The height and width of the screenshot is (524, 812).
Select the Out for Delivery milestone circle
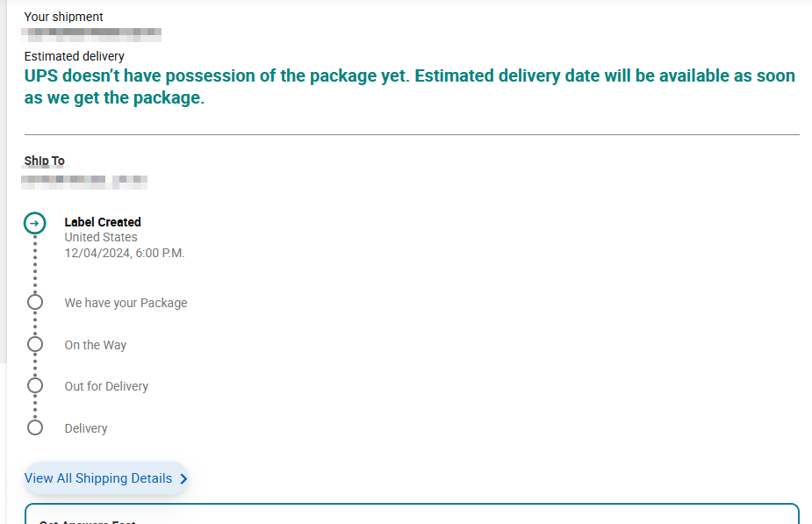click(35, 384)
